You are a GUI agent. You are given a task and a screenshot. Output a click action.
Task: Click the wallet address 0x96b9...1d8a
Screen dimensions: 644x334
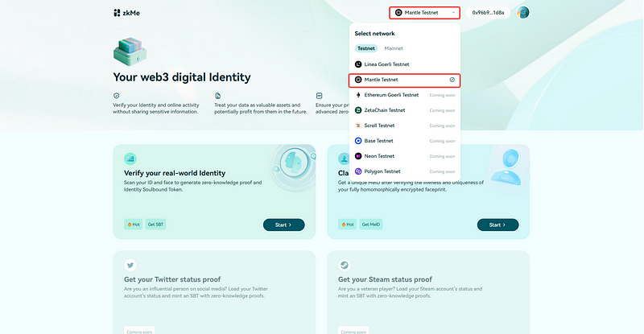[x=488, y=13]
